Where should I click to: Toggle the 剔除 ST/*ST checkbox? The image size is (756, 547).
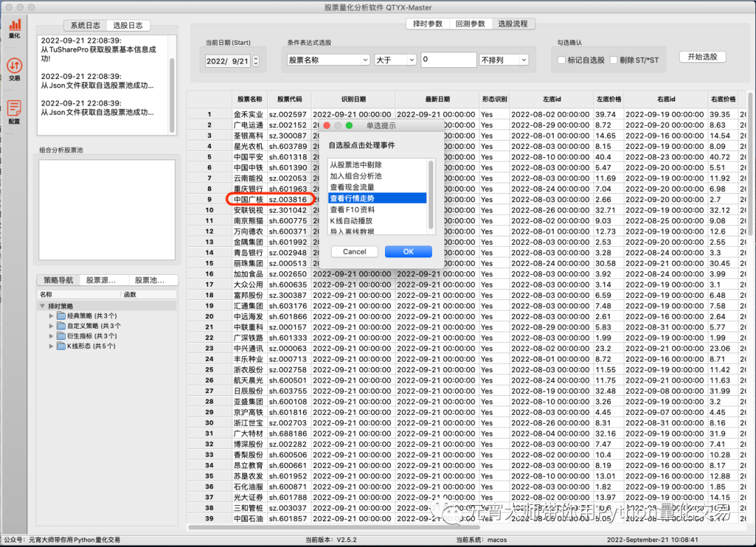(x=613, y=59)
